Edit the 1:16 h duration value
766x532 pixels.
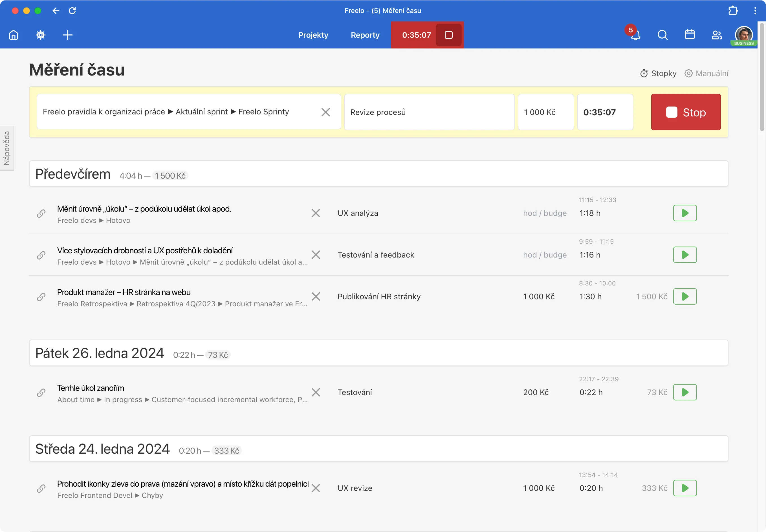[x=590, y=255]
